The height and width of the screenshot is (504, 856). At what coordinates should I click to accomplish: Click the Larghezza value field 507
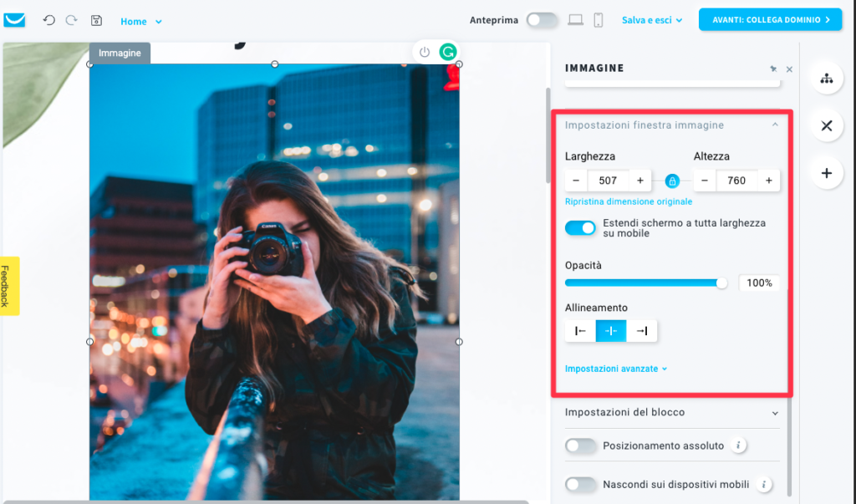pyautogui.click(x=608, y=181)
